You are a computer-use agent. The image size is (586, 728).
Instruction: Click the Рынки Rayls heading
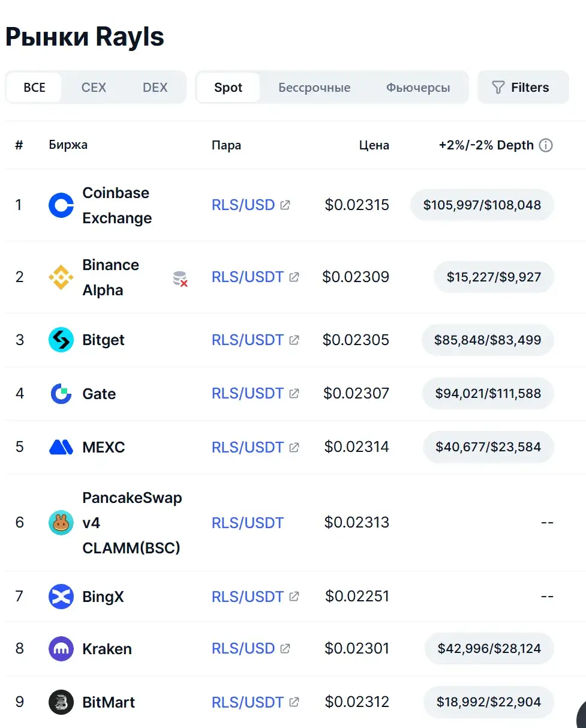85,37
